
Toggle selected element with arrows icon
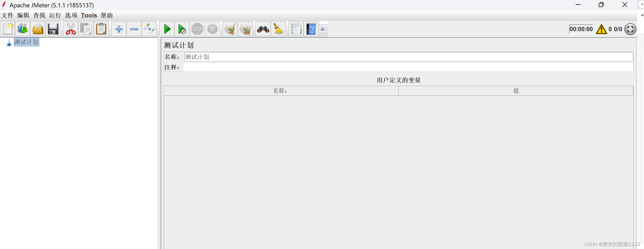[x=149, y=29]
